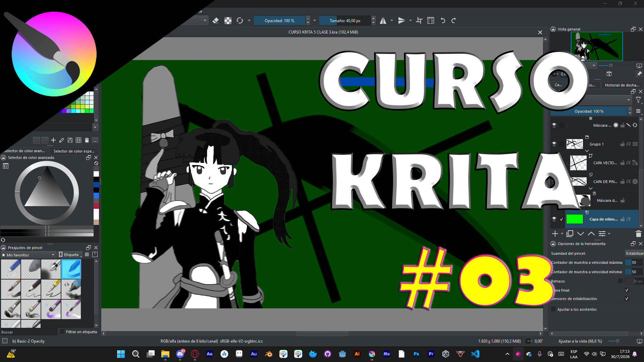The height and width of the screenshot is (362, 644).
Task: Clear the color history with the no-entry icon
Action: click(x=96, y=163)
